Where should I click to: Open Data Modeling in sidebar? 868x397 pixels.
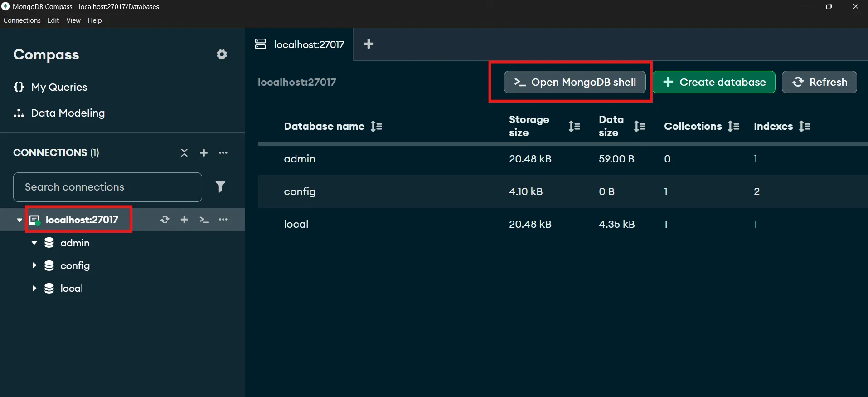[68, 113]
